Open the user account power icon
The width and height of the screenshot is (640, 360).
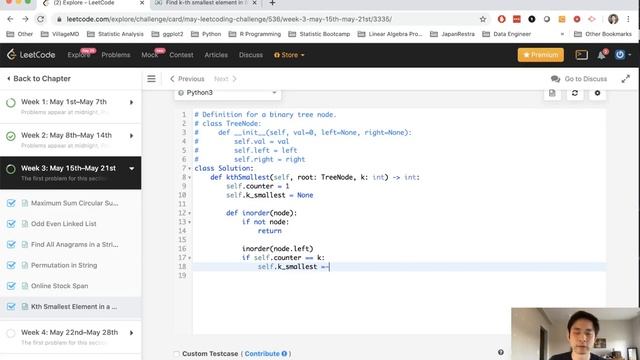point(620,55)
